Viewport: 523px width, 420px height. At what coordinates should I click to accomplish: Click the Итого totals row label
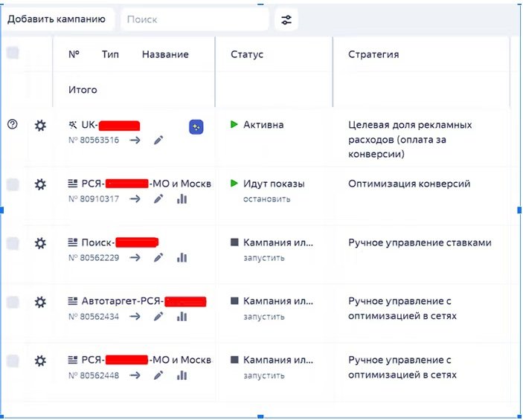coord(83,90)
